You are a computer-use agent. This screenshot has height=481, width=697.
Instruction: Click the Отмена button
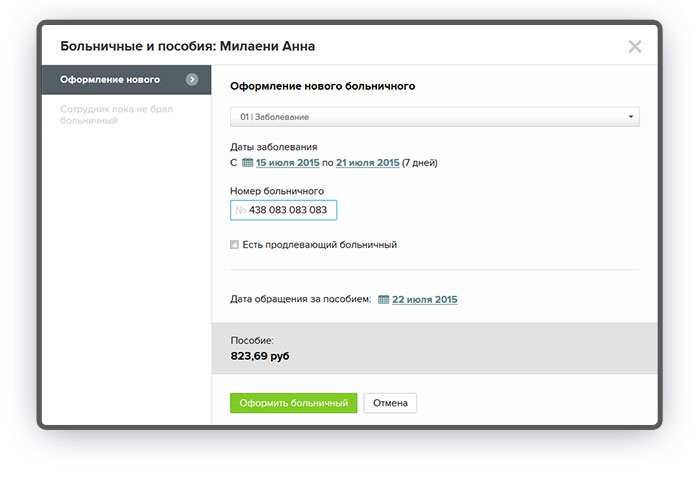pyautogui.click(x=390, y=403)
